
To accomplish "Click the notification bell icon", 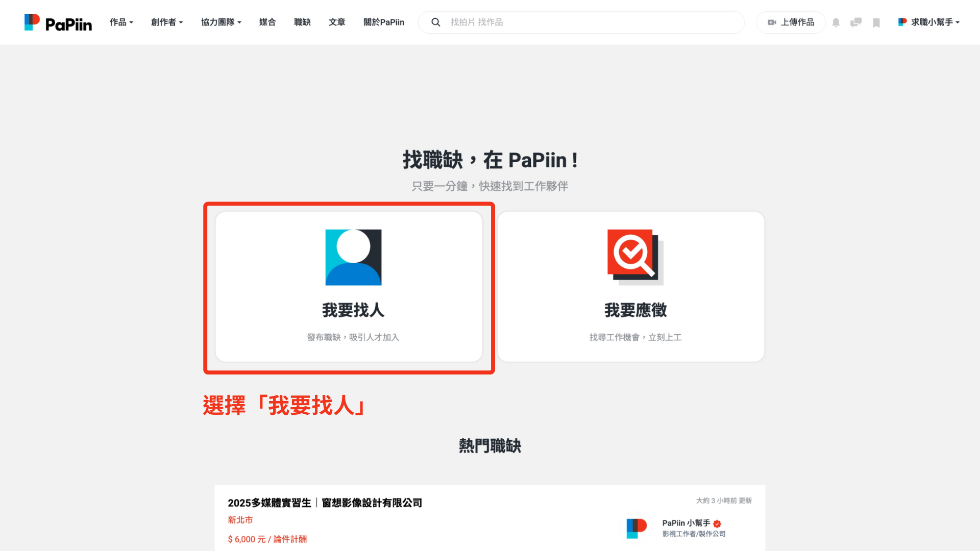I will pos(836,22).
